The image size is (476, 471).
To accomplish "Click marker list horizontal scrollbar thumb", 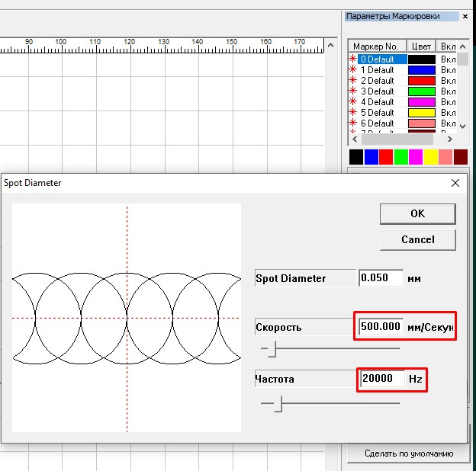I will pyautogui.click(x=397, y=139).
